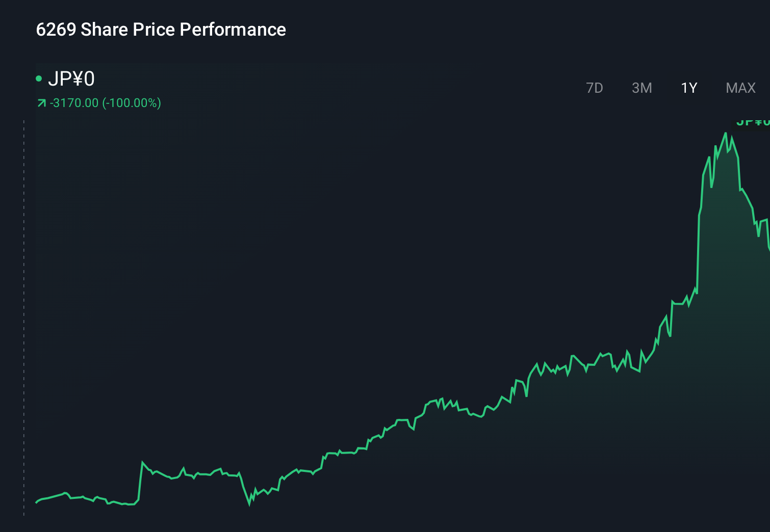
Task: Select the upward trend arrow icon
Action: pyautogui.click(x=42, y=102)
